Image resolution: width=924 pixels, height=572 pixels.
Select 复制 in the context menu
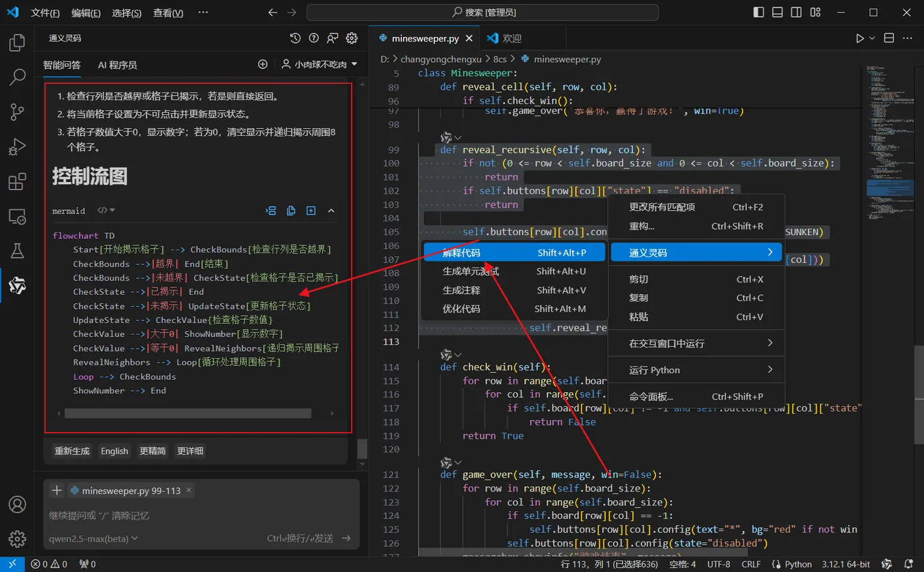(x=696, y=298)
